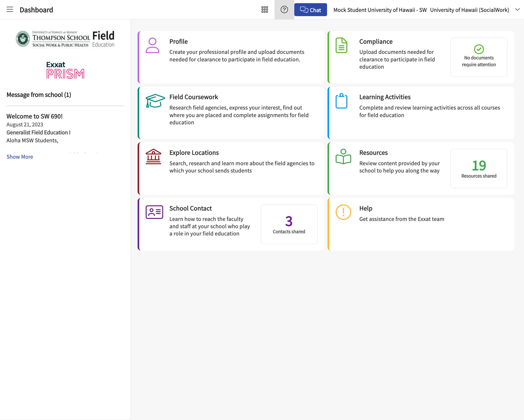Open Field Coursework title
The width and height of the screenshot is (524, 420).
(x=194, y=97)
